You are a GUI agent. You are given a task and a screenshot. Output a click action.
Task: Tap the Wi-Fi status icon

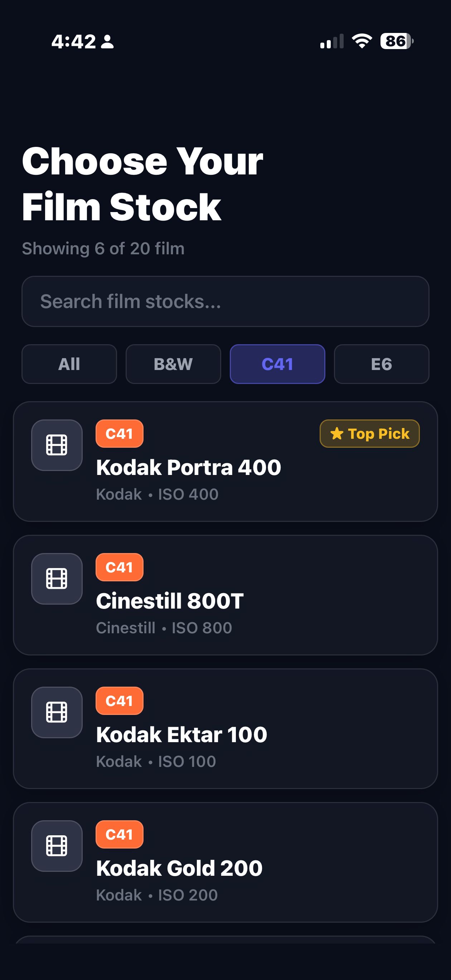point(362,41)
